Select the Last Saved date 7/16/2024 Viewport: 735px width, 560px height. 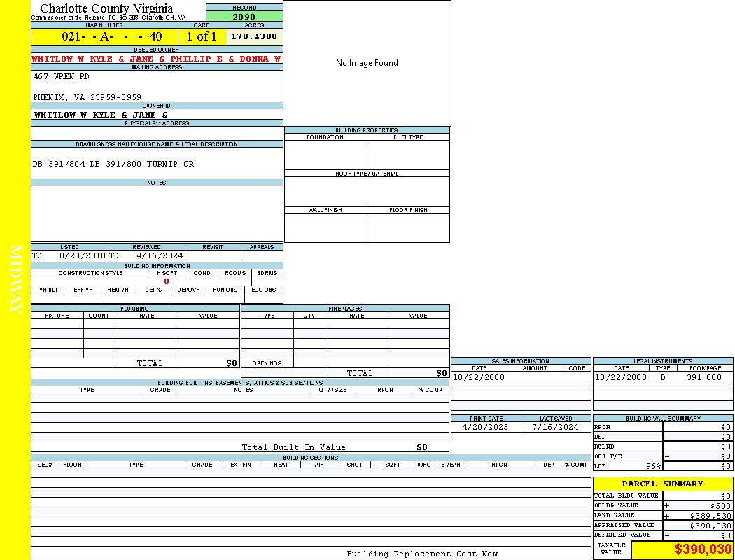(x=555, y=427)
